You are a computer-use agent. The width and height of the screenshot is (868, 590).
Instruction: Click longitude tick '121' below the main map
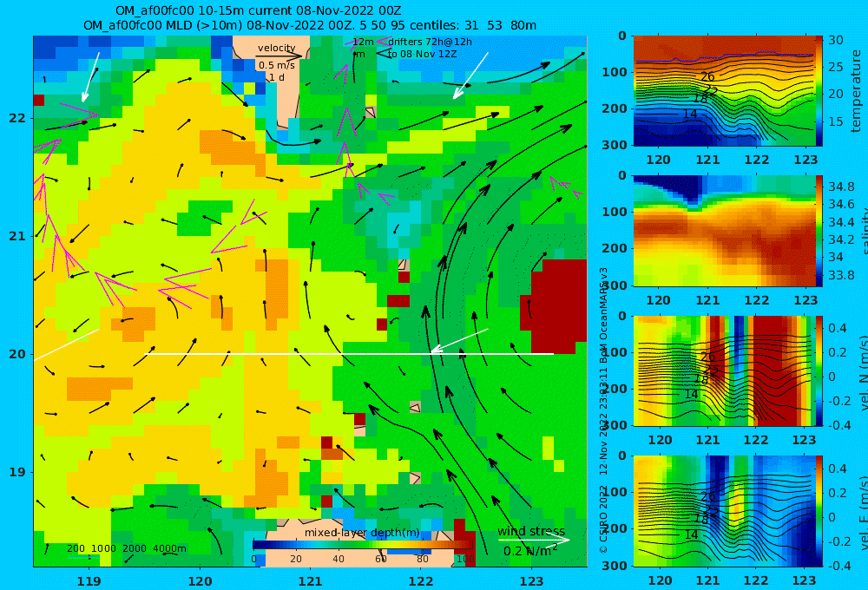coord(311,581)
